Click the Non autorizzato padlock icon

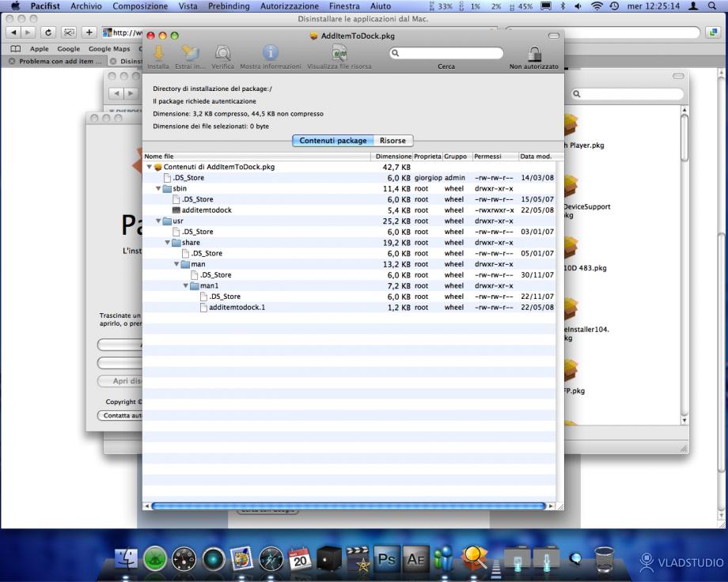coord(534,53)
